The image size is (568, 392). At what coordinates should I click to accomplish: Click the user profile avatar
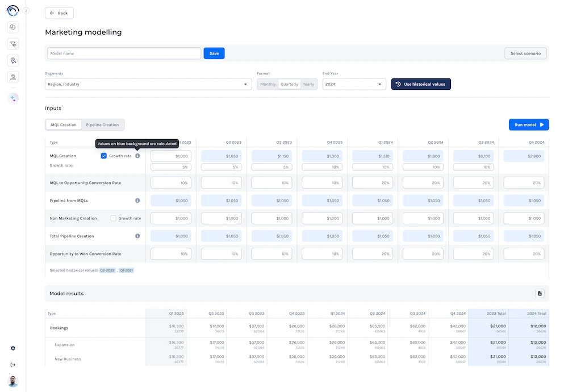[x=13, y=381]
